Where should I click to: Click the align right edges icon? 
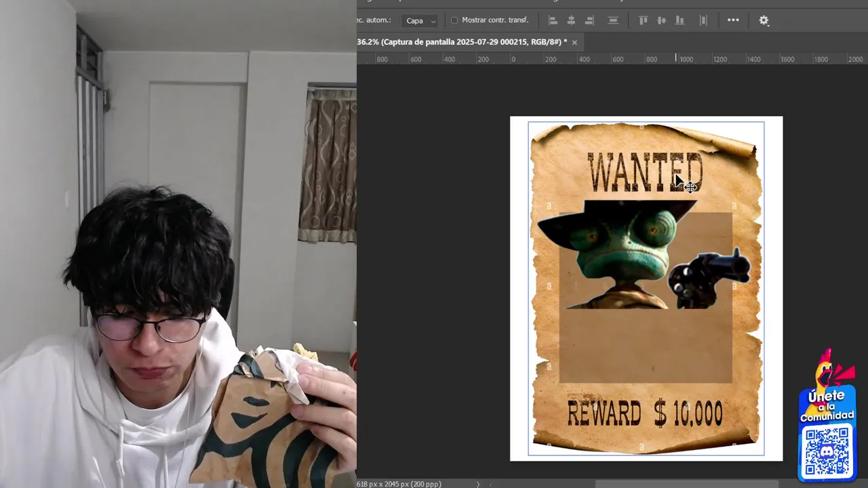pyautogui.click(x=589, y=20)
